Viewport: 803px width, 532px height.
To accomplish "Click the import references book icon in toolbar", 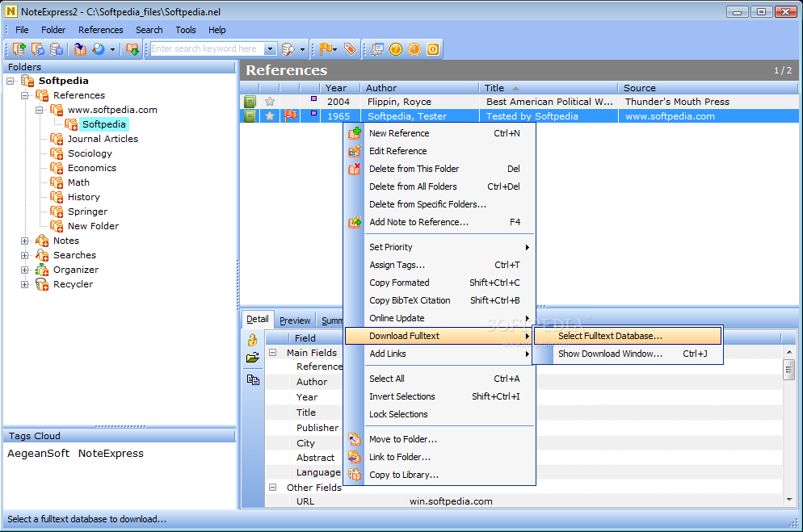I will click(80, 49).
